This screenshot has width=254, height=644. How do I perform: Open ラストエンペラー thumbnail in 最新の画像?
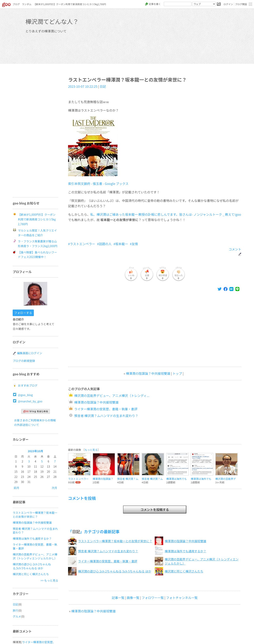(79, 464)
